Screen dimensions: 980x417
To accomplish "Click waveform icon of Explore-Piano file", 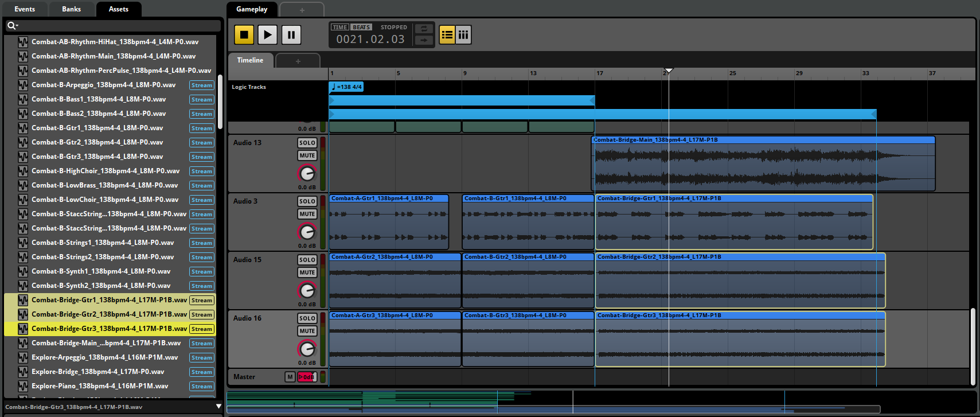I will [x=23, y=386].
